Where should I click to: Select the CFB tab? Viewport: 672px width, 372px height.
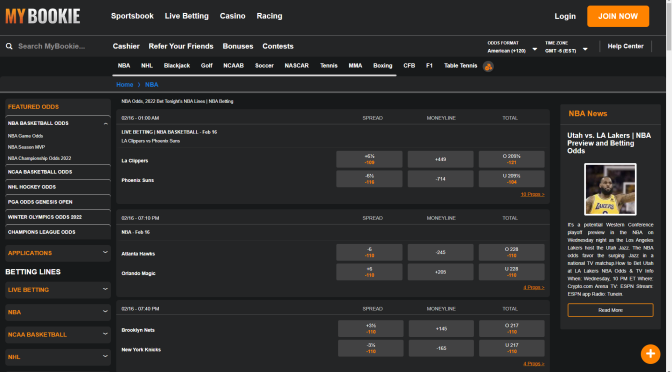(409, 66)
